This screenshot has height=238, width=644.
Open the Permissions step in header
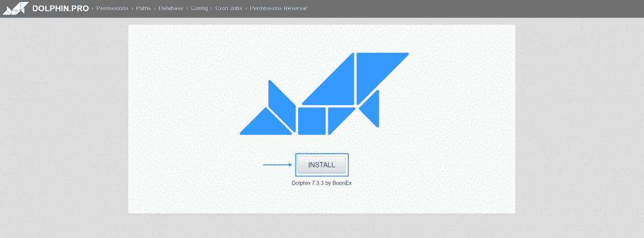pos(112,8)
